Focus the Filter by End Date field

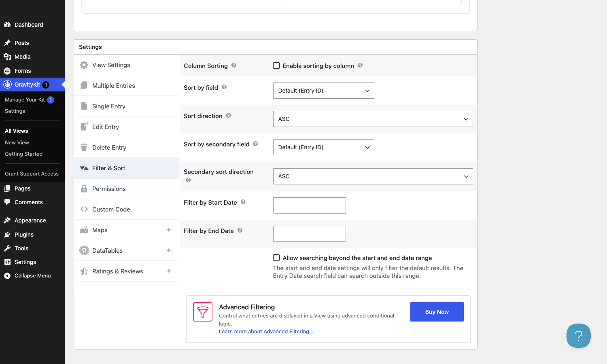tap(310, 234)
